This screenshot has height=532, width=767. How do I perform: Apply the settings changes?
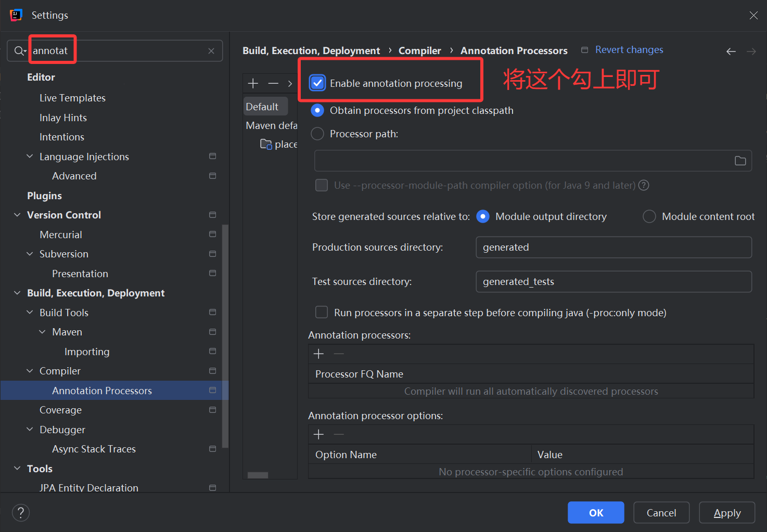point(727,513)
